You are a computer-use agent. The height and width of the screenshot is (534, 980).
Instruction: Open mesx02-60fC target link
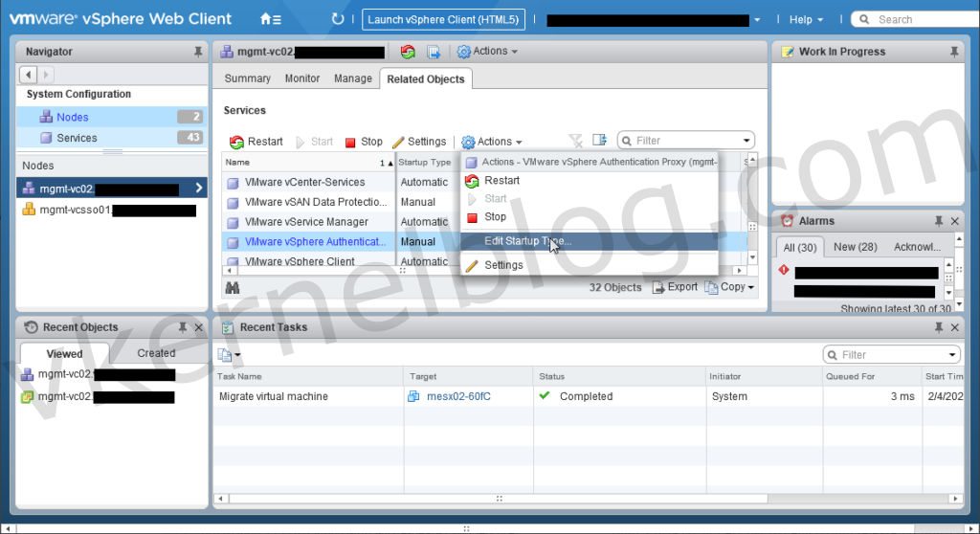(x=458, y=396)
